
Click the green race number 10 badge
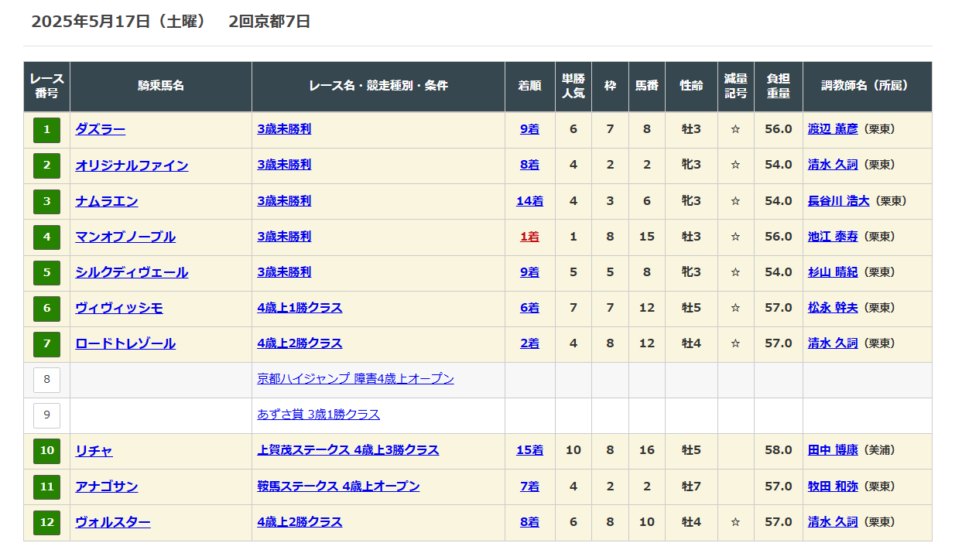click(x=46, y=451)
